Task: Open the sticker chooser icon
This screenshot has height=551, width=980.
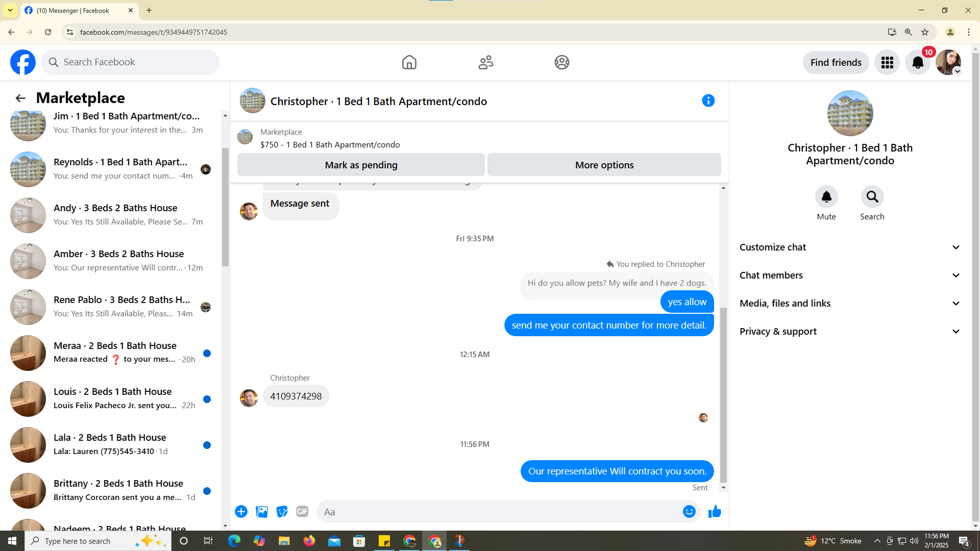Action: [282, 511]
